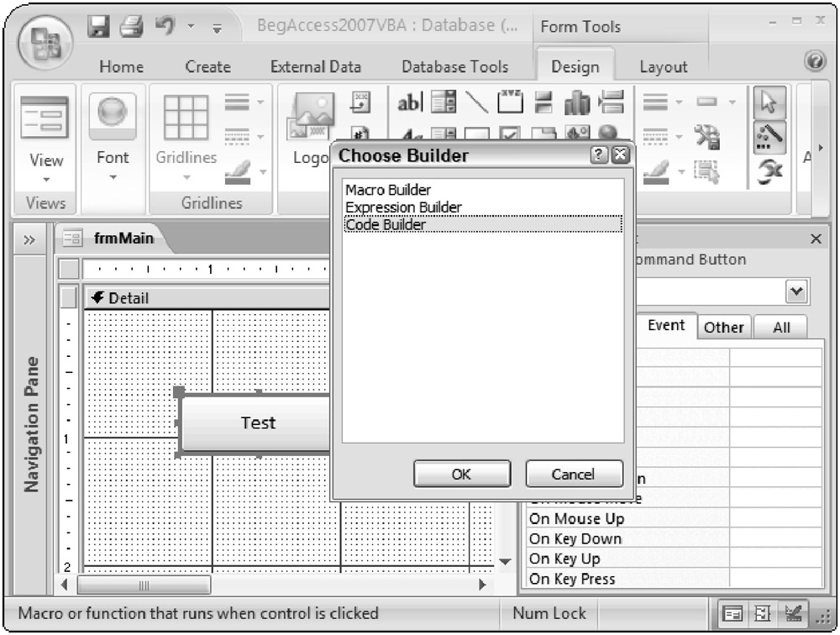Image resolution: width=840 pixels, height=635 pixels.
Task: Select the Text Box control tool
Action: (x=410, y=102)
